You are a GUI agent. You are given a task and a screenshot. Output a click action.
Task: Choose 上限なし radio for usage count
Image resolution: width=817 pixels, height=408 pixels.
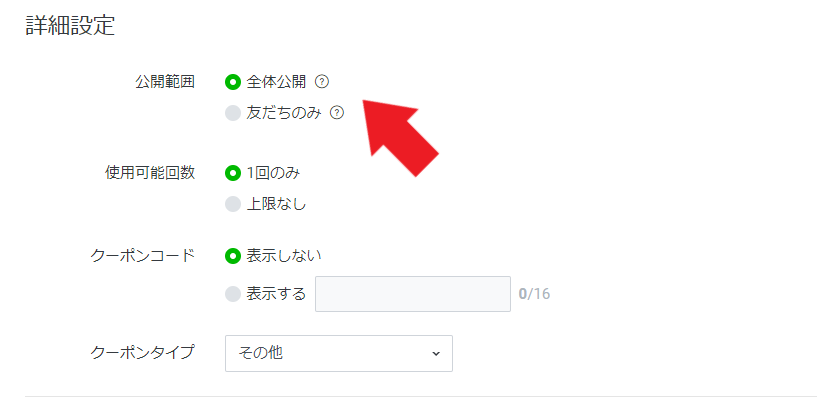(233, 204)
